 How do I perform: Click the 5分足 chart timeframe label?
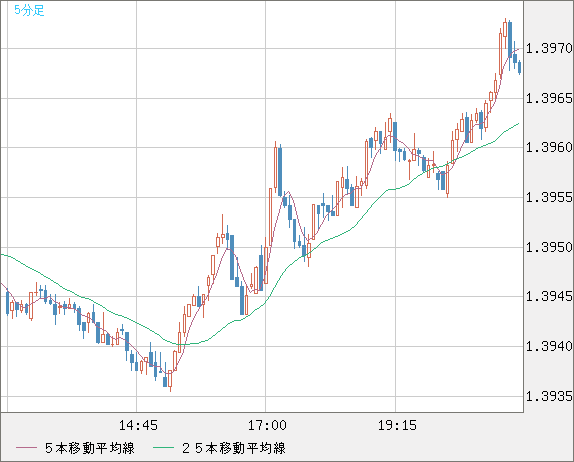(29, 10)
